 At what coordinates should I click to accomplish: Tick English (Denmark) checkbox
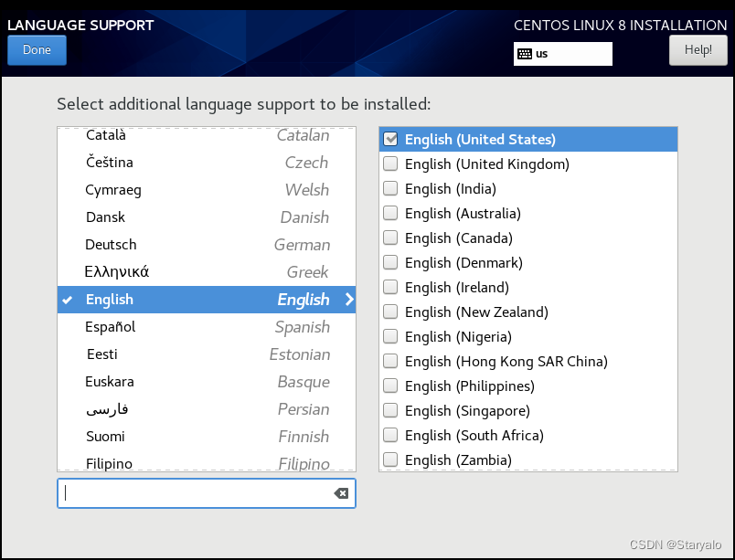click(390, 262)
